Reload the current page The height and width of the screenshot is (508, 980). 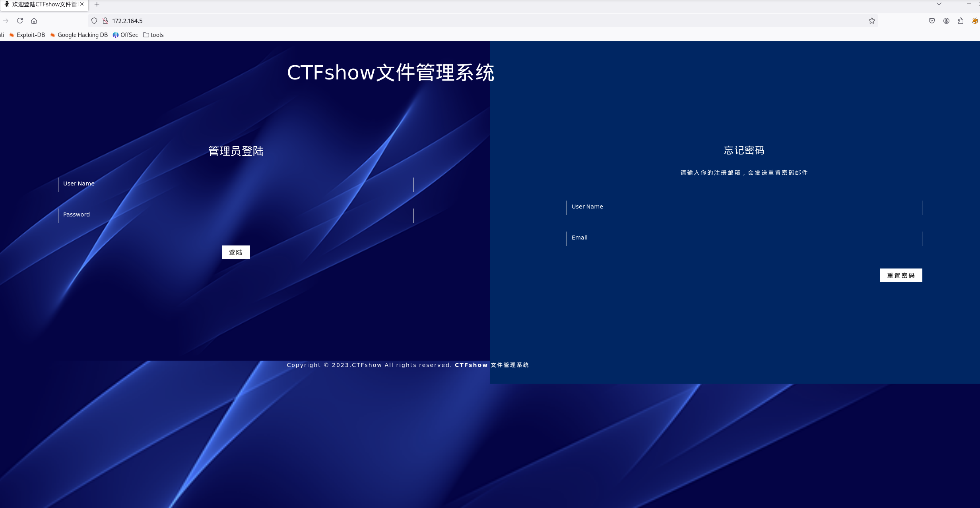[x=20, y=21]
